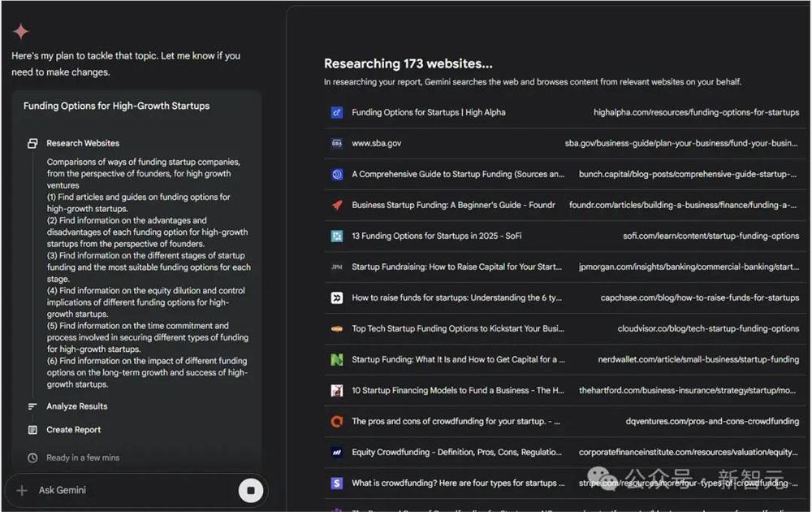Click the High Alpha favicon icon
Screen dimensions: 812x512
[x=337, y=112]
